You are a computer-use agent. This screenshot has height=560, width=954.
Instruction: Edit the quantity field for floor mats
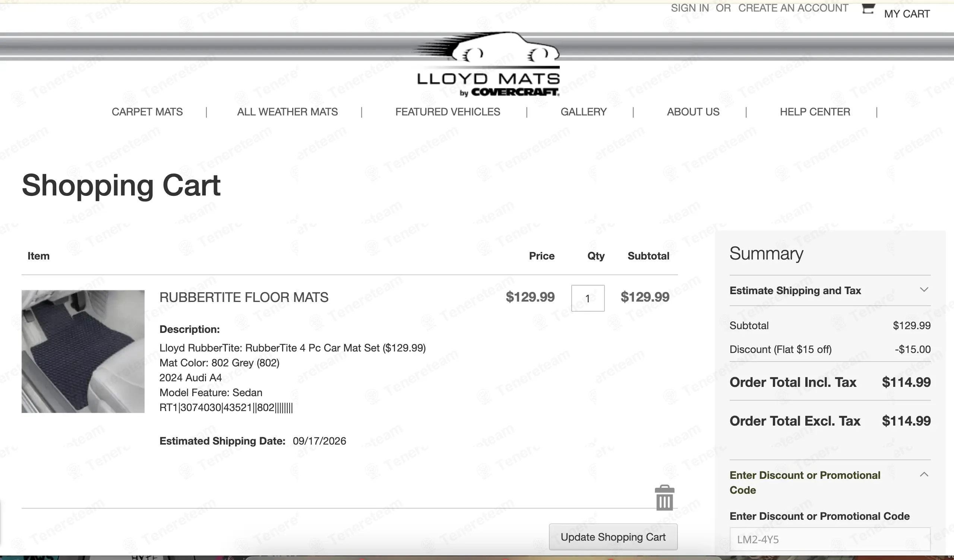[588, 298]
